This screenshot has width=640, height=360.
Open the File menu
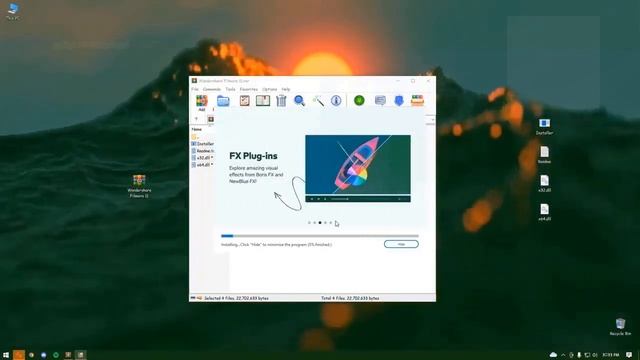click(x=195, y=89)
